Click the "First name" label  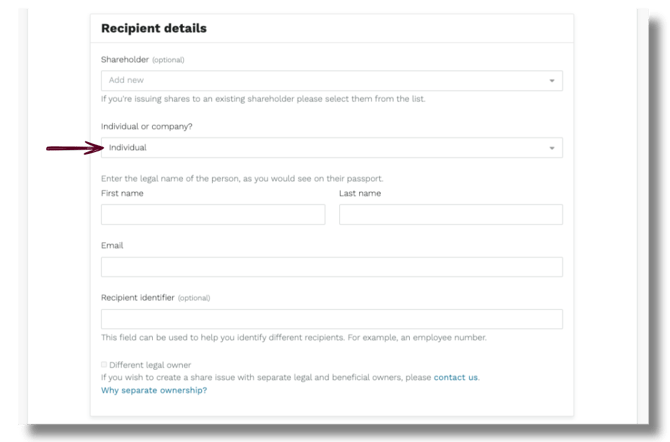122,193
